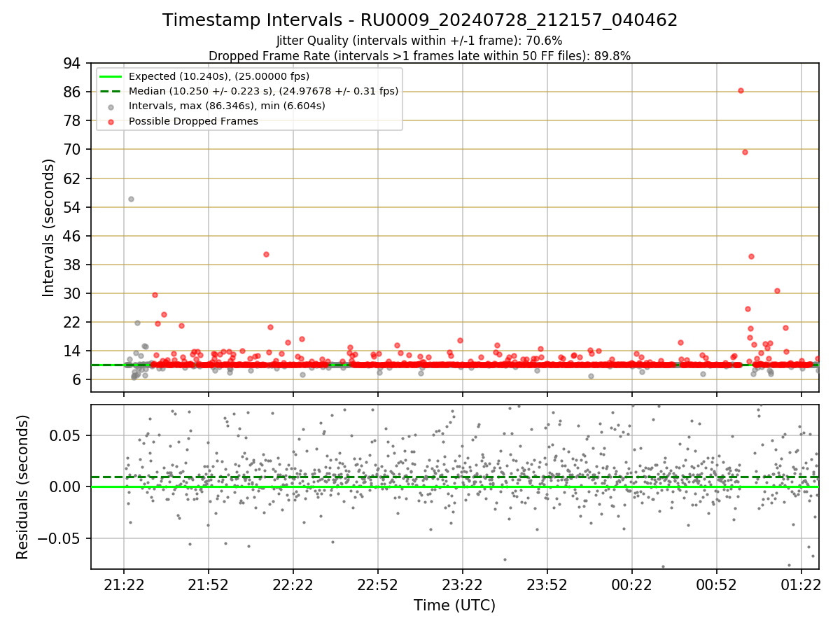This screenshot has width=840, height=630.
Task: Click the y-axis tick label '94'
Action: coord(73,63)
